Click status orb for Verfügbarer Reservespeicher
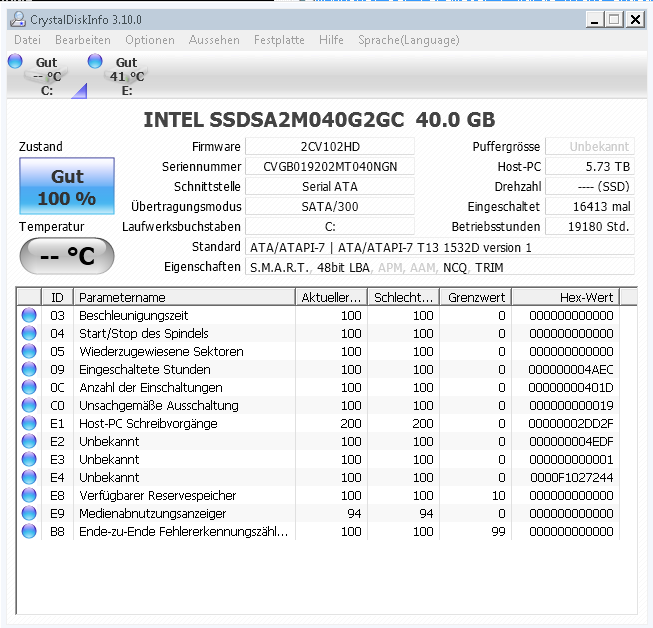Image resolution: width=653 pixels, height=628 pixels. [x=29, y=495]
